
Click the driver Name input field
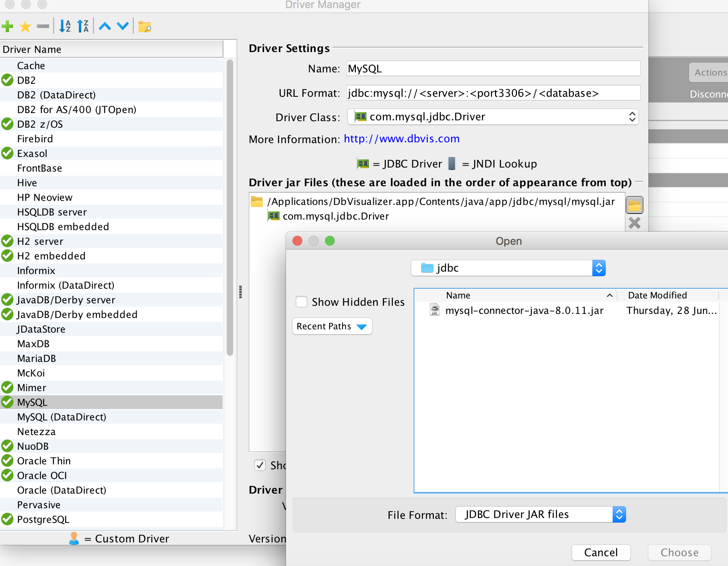(493, 68)
